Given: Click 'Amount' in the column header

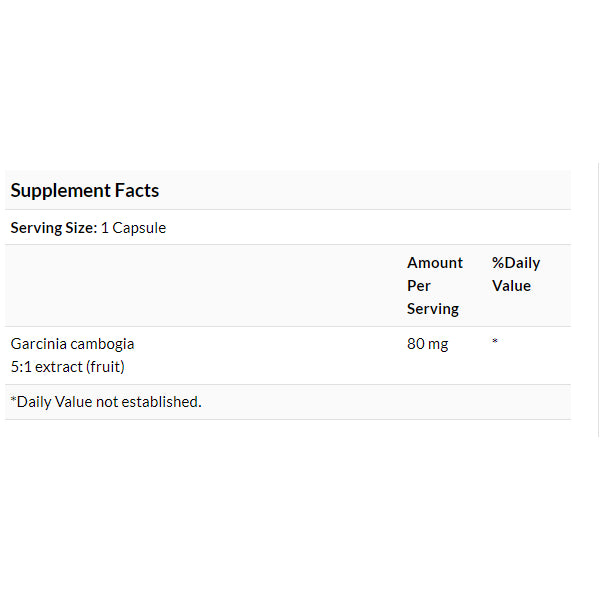Looking at the screenshot, I should pyautogui.click(x=434, y=263).
